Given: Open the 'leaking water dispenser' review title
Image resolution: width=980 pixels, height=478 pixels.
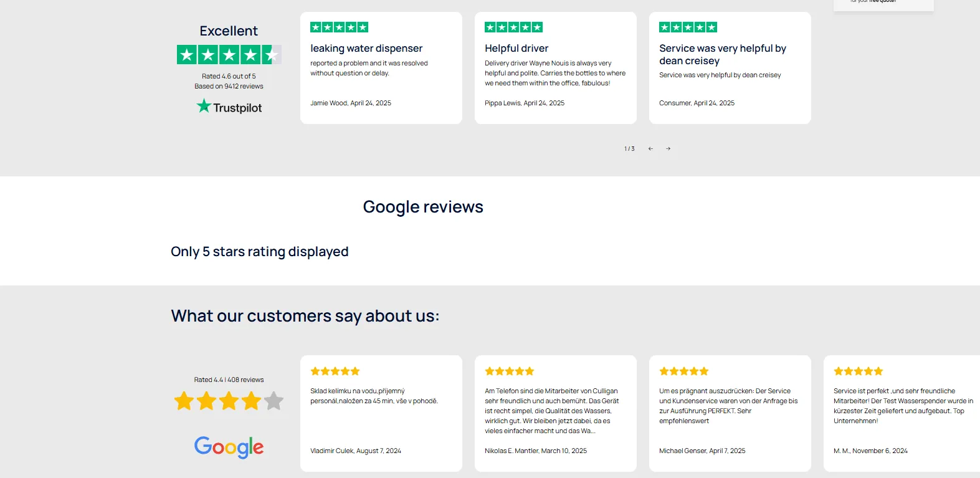Looking at the screenshot, I should click(366, 48).
